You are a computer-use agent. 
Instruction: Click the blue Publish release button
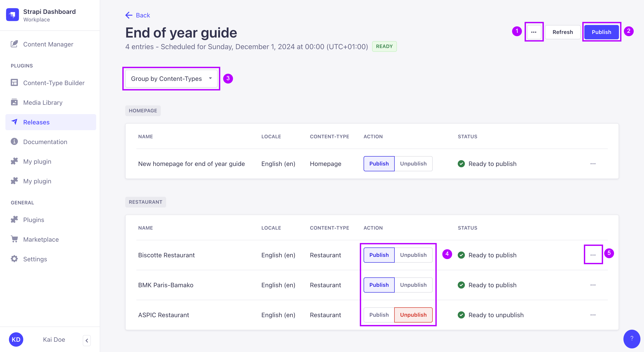(601, 32)
